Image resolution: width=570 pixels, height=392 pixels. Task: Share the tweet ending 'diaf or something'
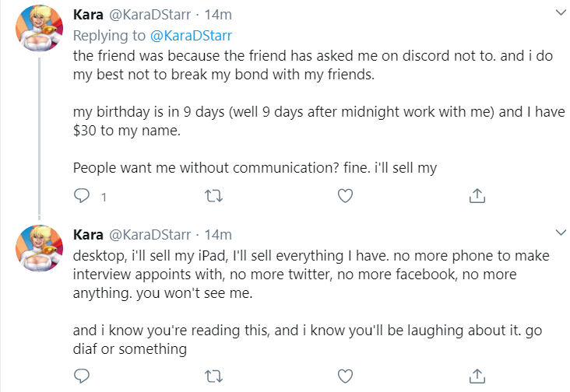pos(477,376)
